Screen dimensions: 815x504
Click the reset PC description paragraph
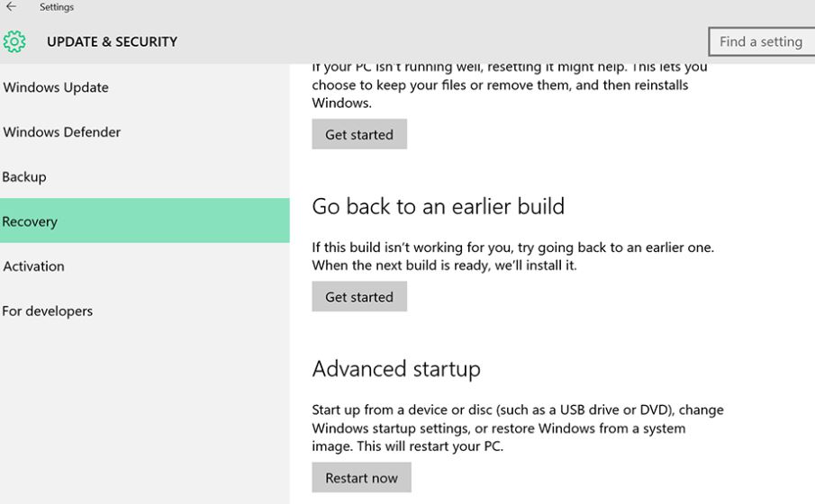click(510, 85)
